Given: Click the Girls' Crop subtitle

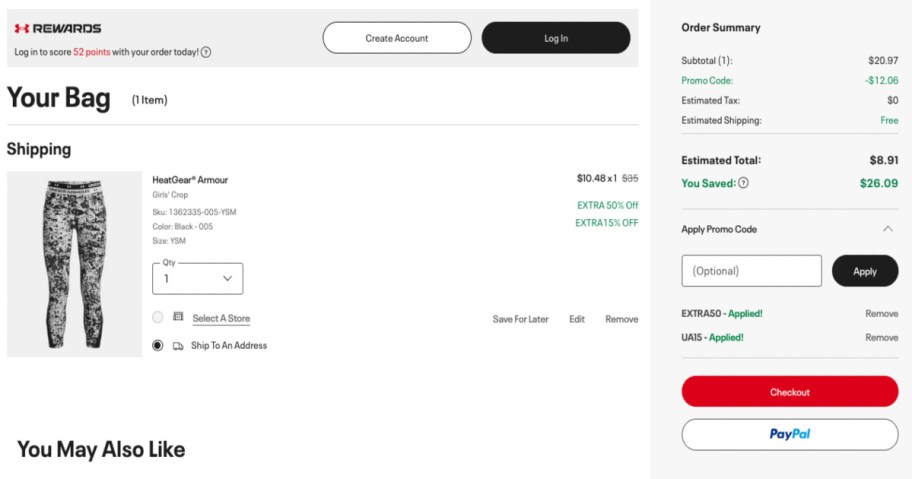Looking at the screenshot, I should point(170,195).
